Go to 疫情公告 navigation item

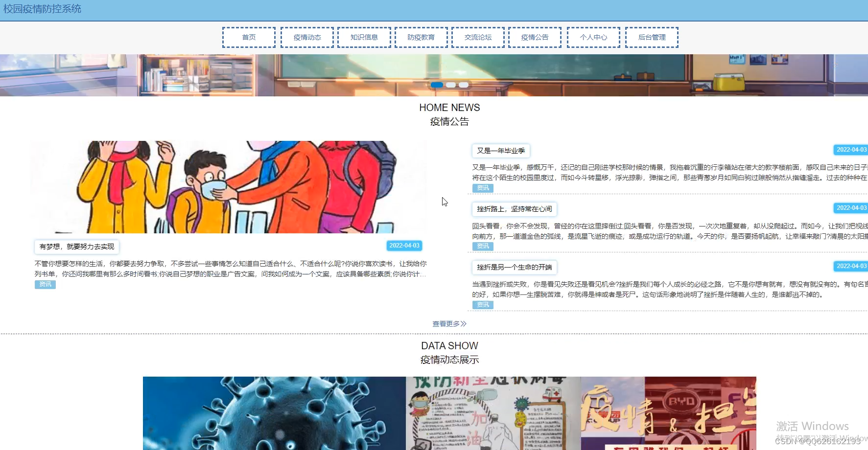coord(535,37)
